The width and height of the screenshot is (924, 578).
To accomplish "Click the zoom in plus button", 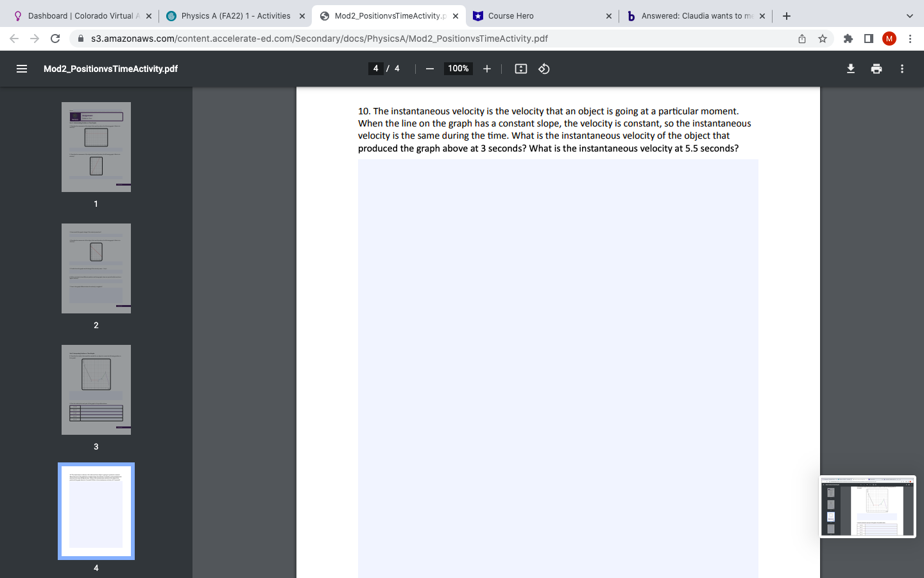I will pos(487,69).
